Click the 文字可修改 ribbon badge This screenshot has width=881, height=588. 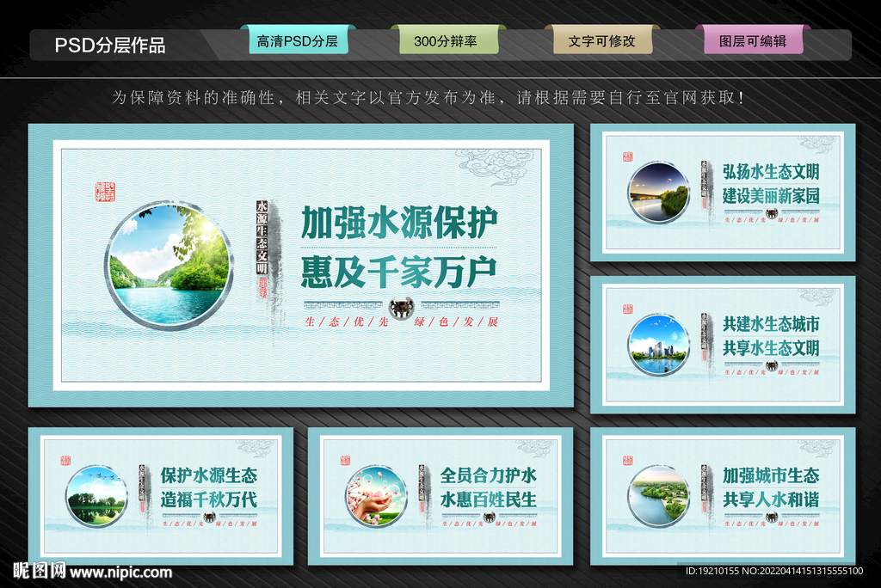(x=602, y=40)
